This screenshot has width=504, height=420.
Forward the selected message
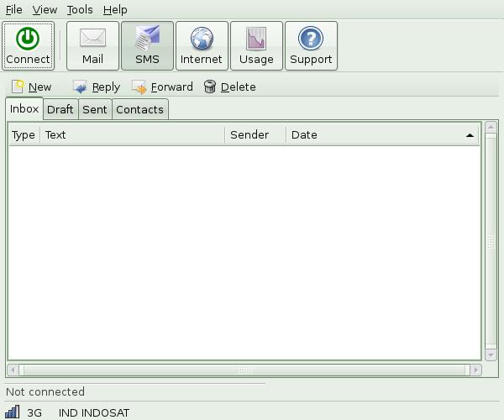point(163,87)
